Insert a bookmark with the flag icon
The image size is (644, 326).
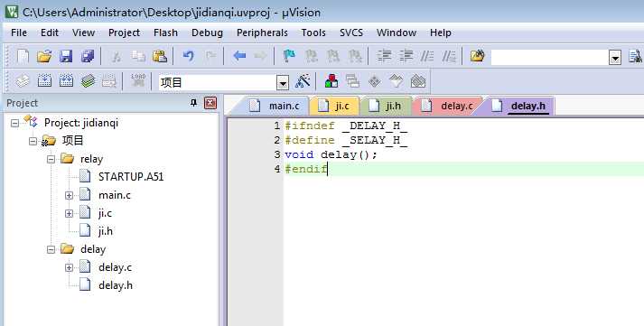[289, 56]
